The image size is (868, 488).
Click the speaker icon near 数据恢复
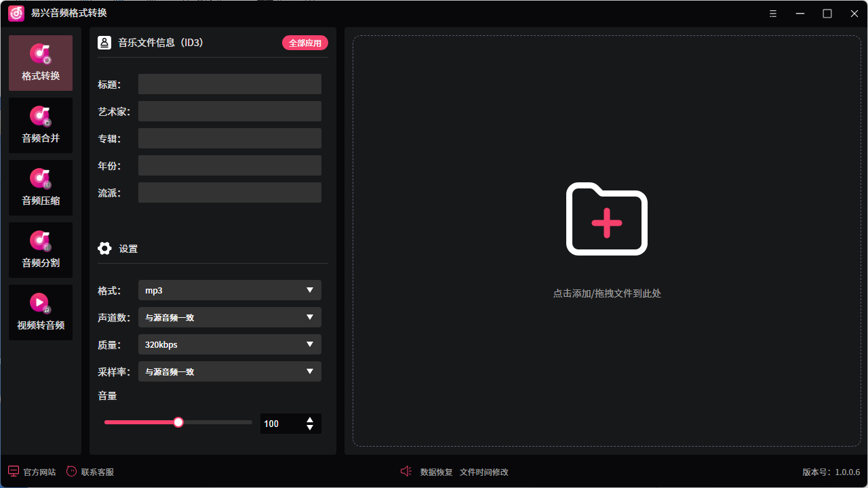[406, 471]
